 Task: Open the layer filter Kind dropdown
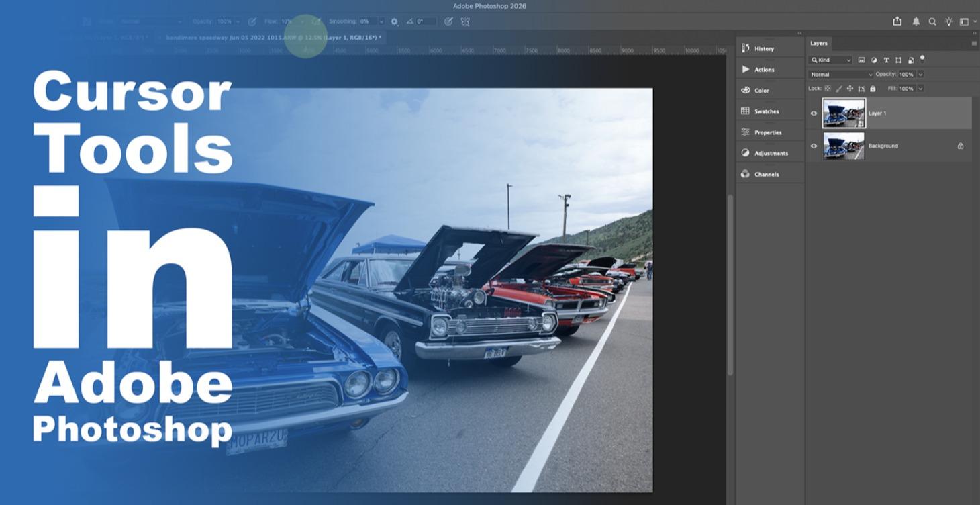(x=831, y=60)
